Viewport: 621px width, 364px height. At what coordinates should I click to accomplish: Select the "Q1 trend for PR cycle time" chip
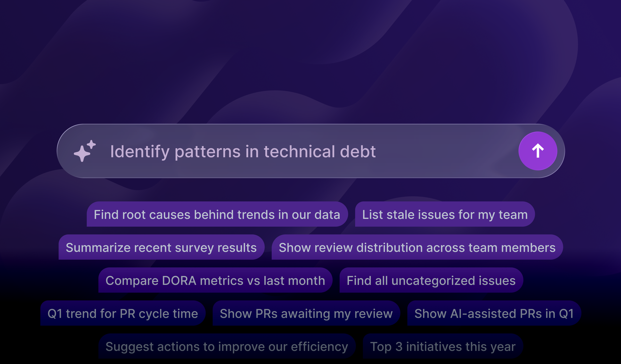123,314
